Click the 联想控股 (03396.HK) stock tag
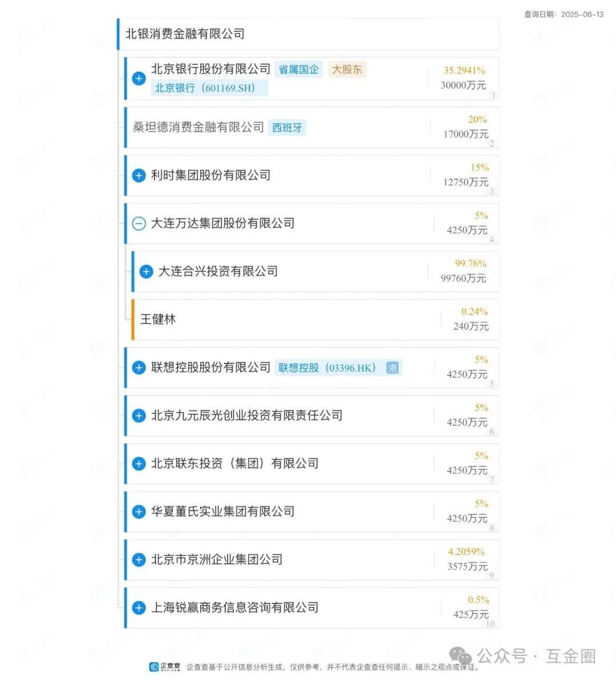This screenshot has height=681, width=616. coord(327,368)
